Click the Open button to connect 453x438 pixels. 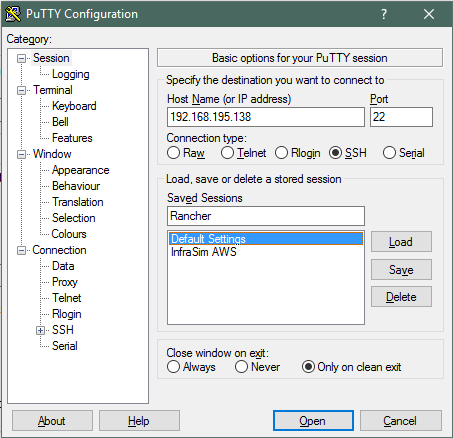pyautogui.click(x=313, y=420)
